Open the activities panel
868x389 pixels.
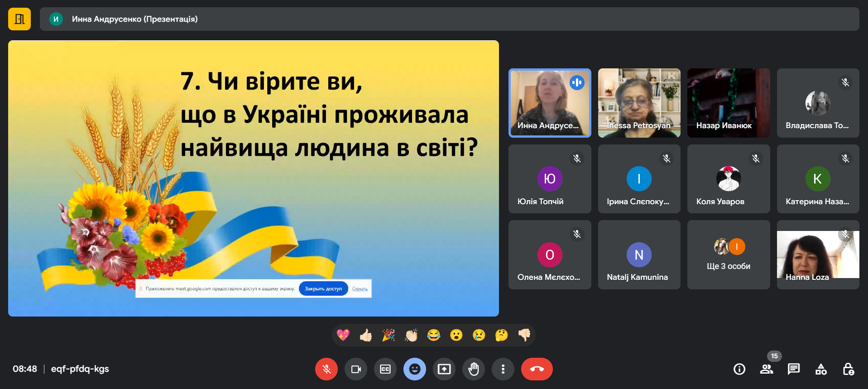click(x=821, y=369)
